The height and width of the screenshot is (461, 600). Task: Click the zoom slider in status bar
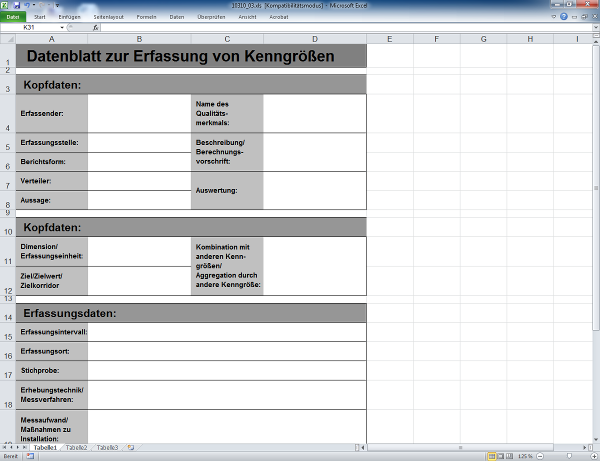[x=567, y=456]
